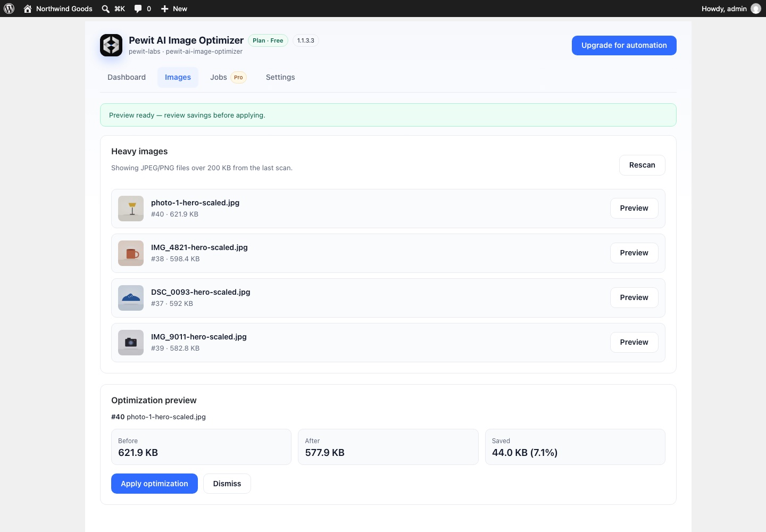
Task: Click the plus icon beside New
Action: [x=165, y=9]
